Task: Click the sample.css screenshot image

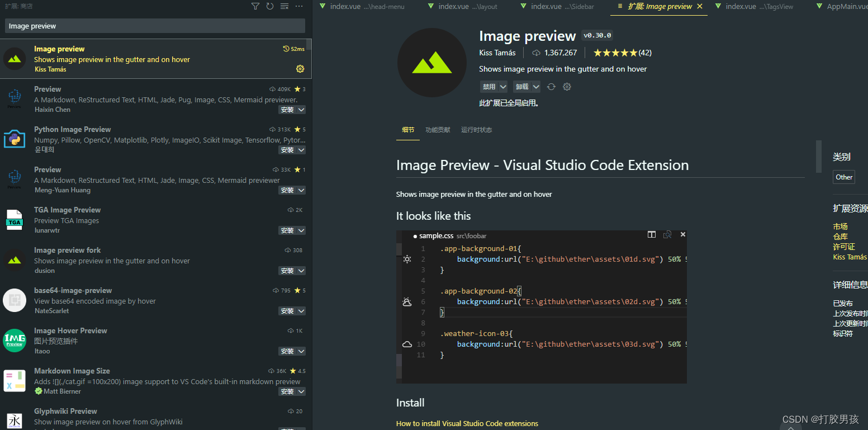Action: click(x=542, y=307)
